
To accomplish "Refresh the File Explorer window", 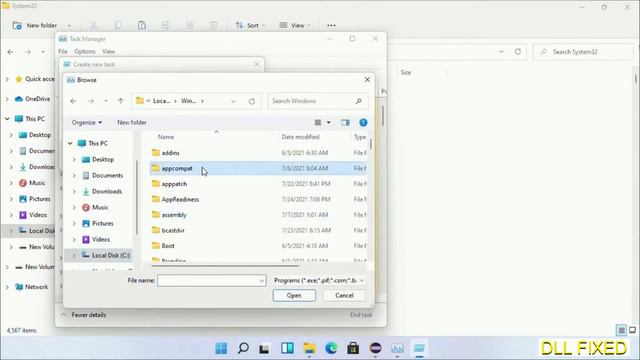I will coord(518,52).
